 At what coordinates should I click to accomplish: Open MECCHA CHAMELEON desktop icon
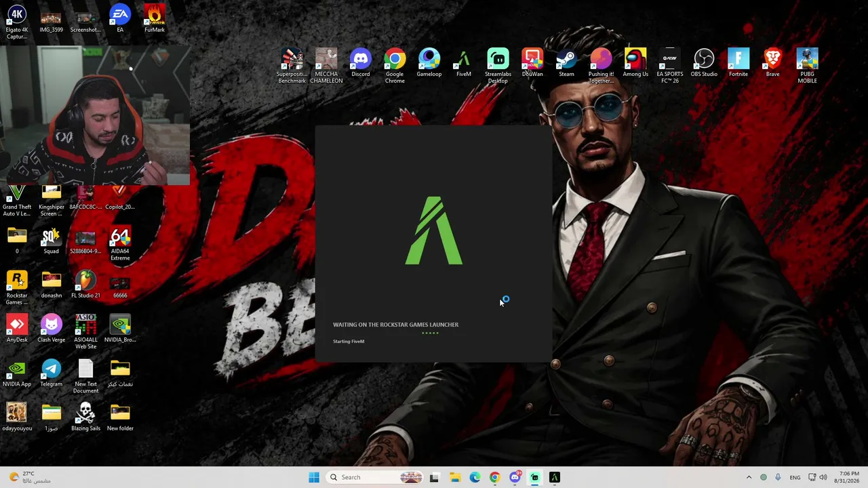(326, 66)
